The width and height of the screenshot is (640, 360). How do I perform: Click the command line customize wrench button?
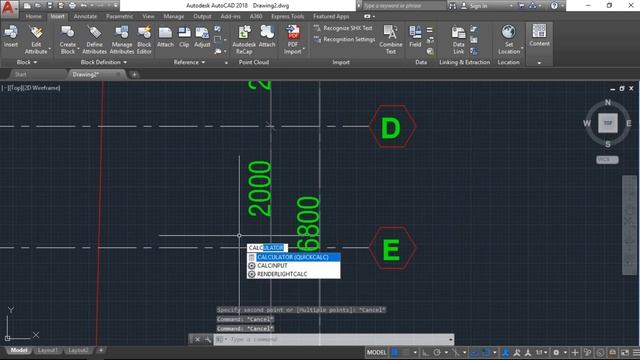click(x=207, y=340)
